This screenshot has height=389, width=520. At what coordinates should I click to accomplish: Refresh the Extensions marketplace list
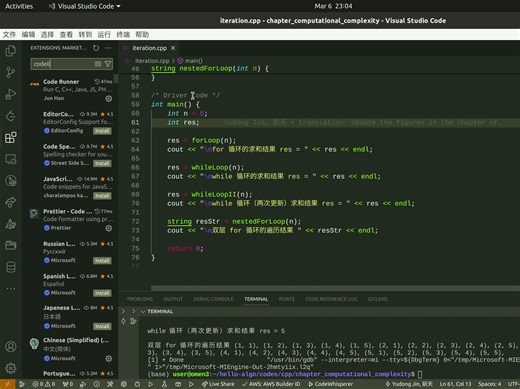pos(96,48)
